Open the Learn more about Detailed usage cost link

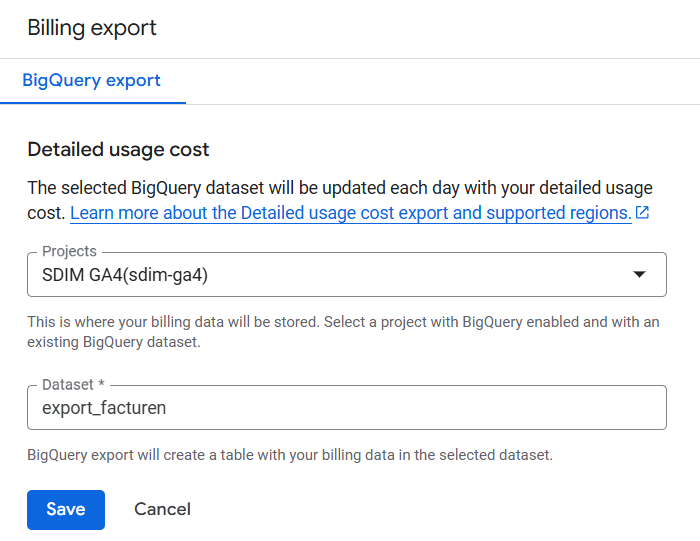[350, 213]
